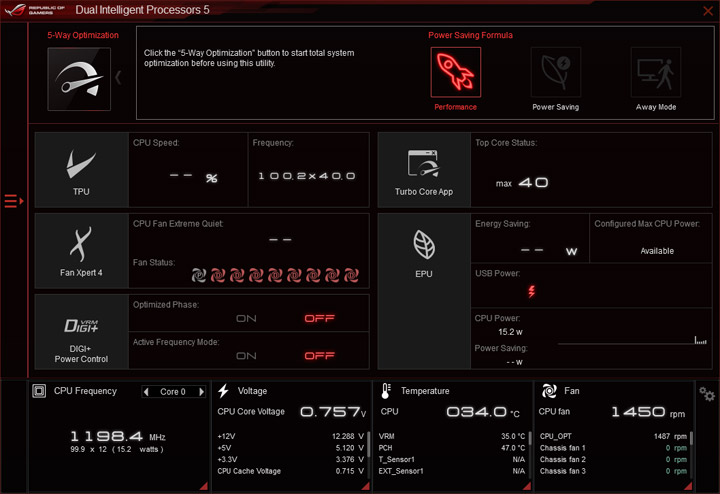
Task: Start 5-Way Optimization with the speedometer icon
Action: pos(79,79)
